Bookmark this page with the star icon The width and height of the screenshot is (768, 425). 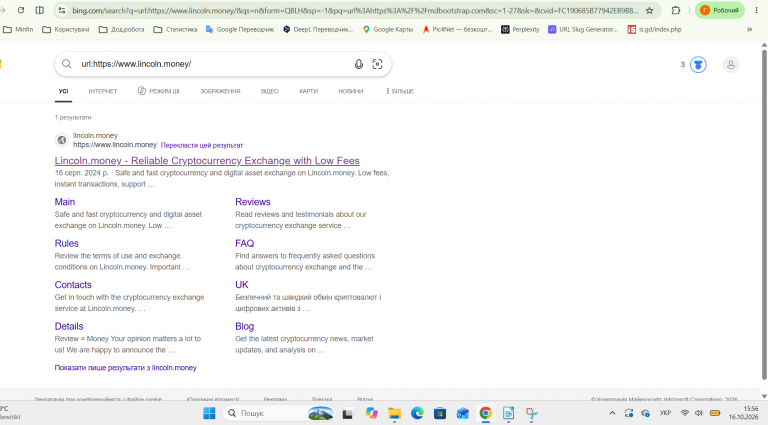pyautogui.click(x=649, y=10)
